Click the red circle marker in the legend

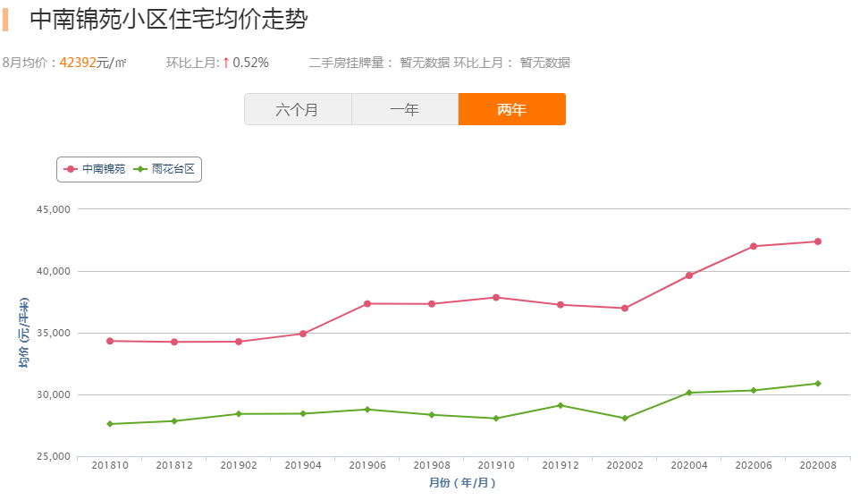tap(72, 169)
